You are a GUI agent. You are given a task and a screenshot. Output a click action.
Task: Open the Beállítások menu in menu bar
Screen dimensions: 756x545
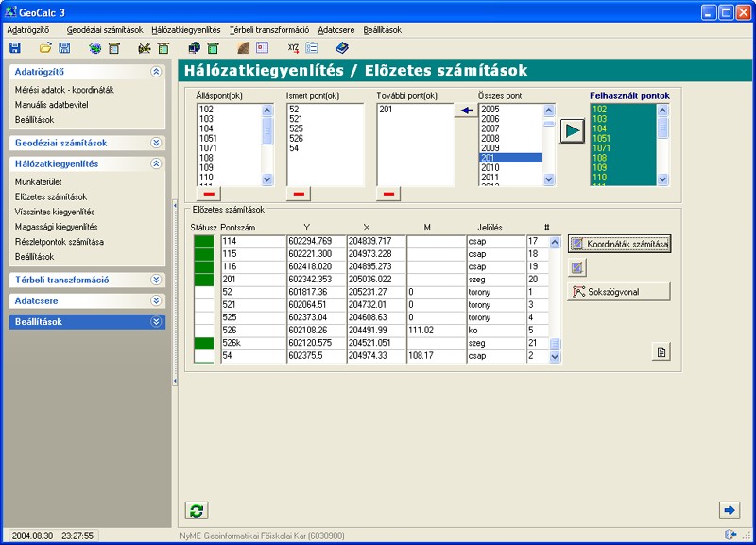pos(383,30)
